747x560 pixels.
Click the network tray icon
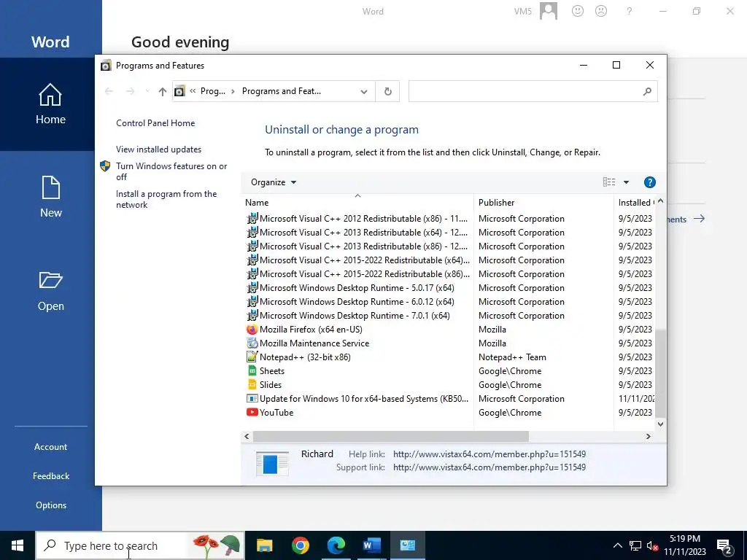635,546
